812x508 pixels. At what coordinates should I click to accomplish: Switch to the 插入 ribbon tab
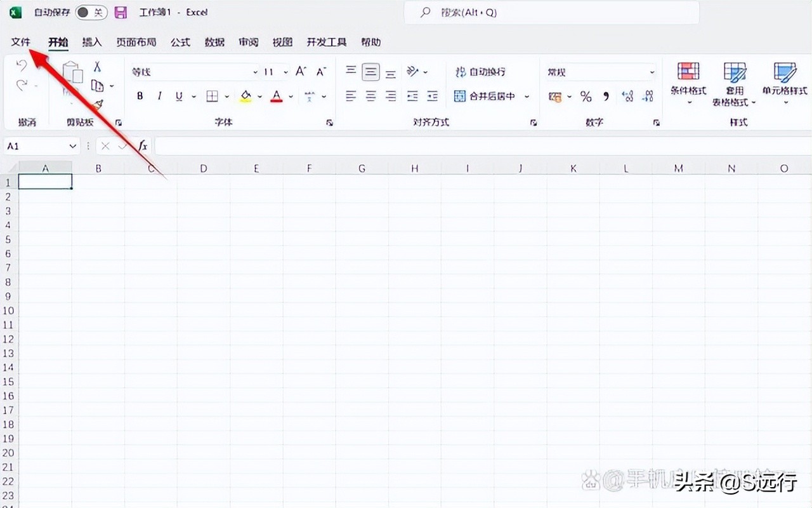click(x=92, y=42)
